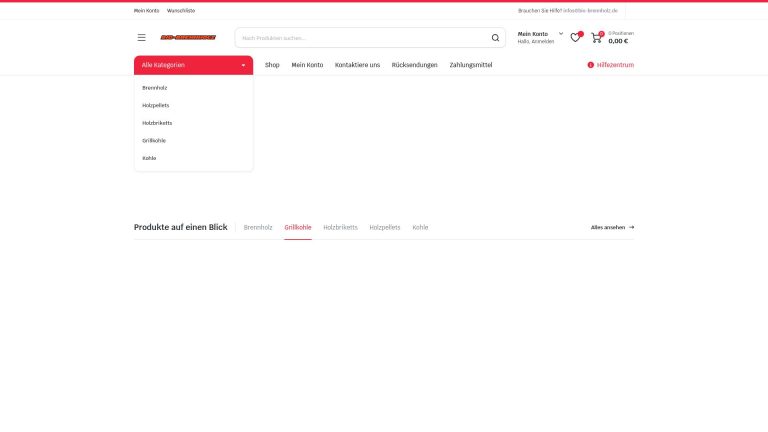Open the wishlist heart icon
The width and height of the screenshot is (768, 432).
tap(575, 38)
